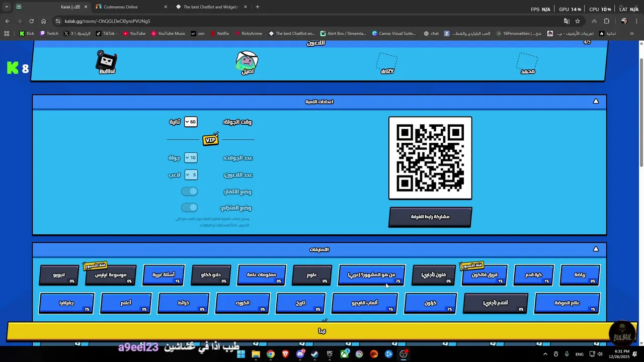Show hidden system tray icons
This screenshot has height=362, width=644.
pyautogui.click(x=545, y=354)
